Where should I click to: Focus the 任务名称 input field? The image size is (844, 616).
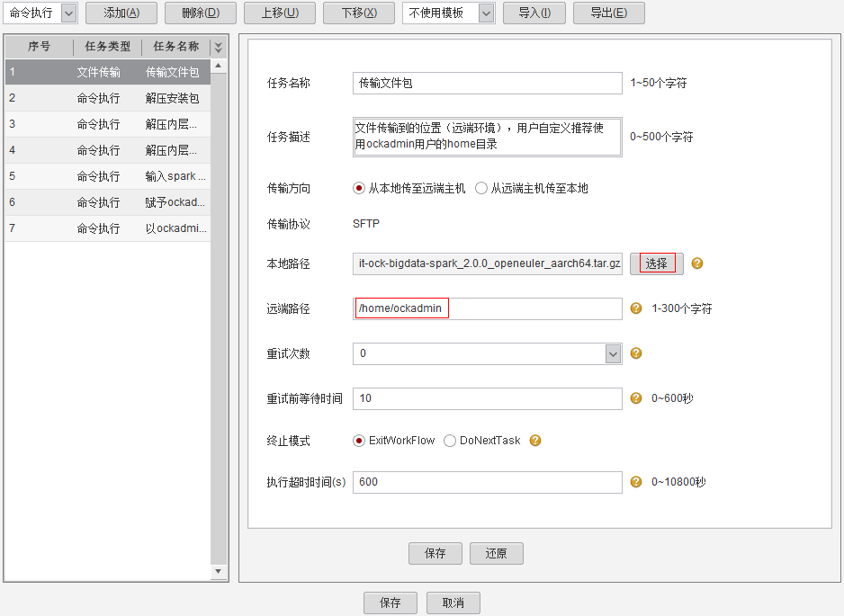click(487, 83)
